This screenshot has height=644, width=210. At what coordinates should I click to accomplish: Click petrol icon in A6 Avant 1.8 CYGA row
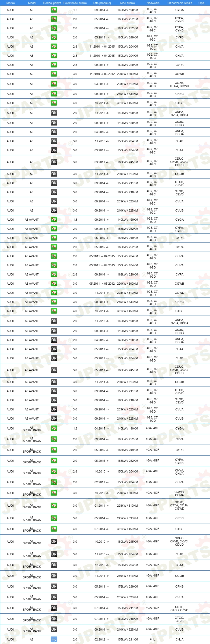[x=54, y=220]
